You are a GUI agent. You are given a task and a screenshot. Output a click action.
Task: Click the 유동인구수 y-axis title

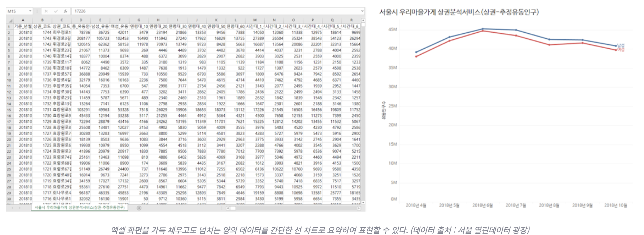point(384,110)
